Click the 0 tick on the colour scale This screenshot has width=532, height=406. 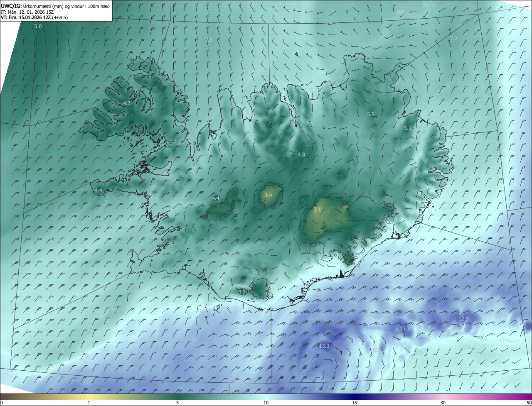[2, 403]
